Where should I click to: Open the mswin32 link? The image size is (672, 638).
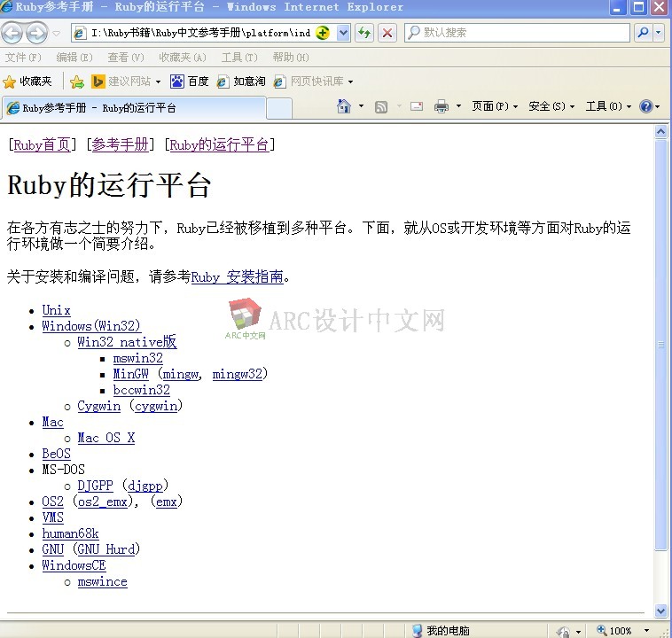click(x=138, y=358)
